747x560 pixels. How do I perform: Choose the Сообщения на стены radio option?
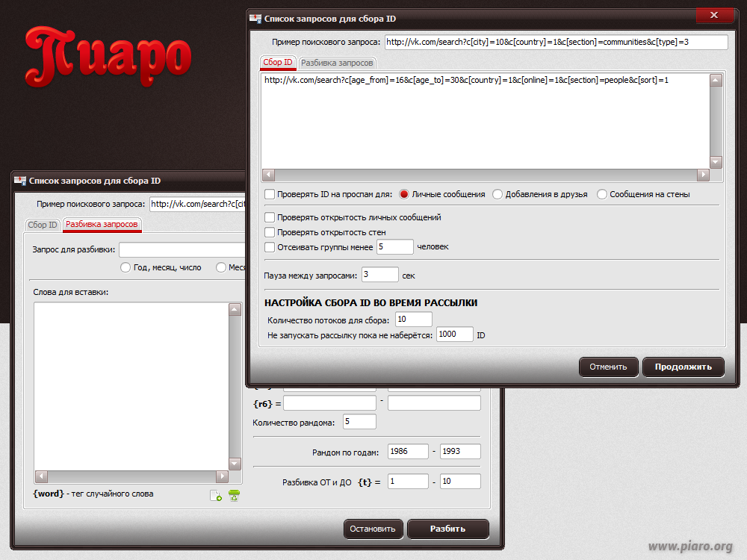point(601,194)
